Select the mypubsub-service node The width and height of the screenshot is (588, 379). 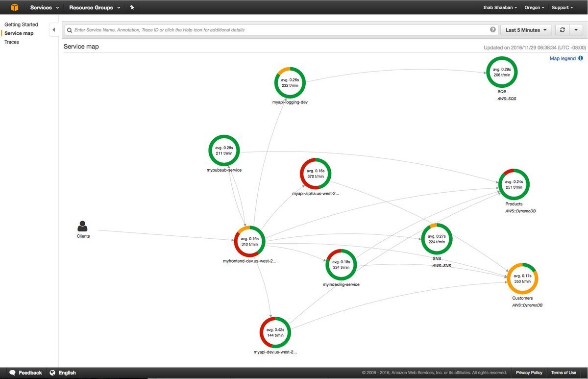[x=224, y=151]
